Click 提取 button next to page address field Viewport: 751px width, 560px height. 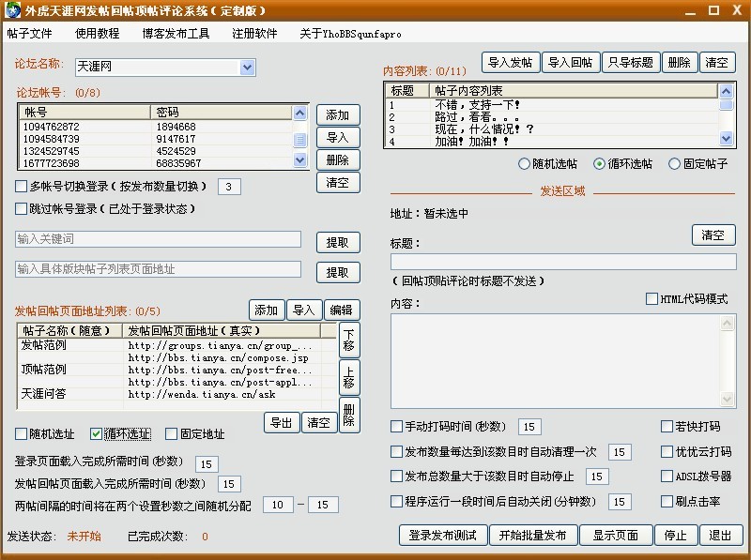click(x=338, y=272)
